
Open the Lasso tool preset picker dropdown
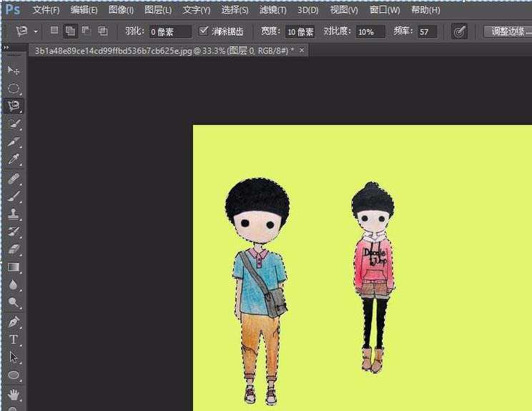point(36,32)
